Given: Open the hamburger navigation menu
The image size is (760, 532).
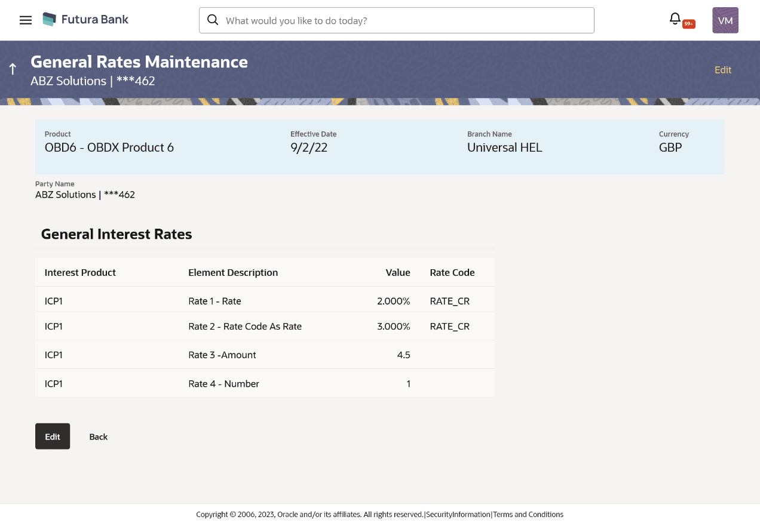Looking at the screenshot, I should click(26, 20).
